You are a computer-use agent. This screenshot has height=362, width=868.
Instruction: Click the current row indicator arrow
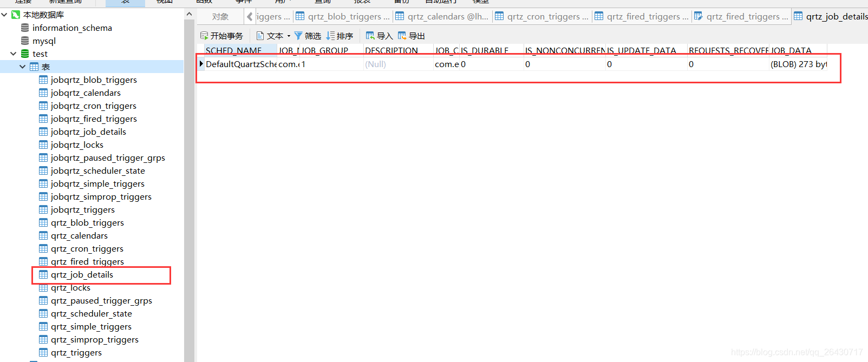click(201, 64)
